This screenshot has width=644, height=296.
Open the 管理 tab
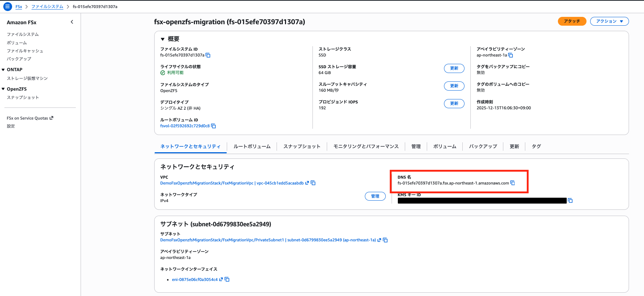416,146
